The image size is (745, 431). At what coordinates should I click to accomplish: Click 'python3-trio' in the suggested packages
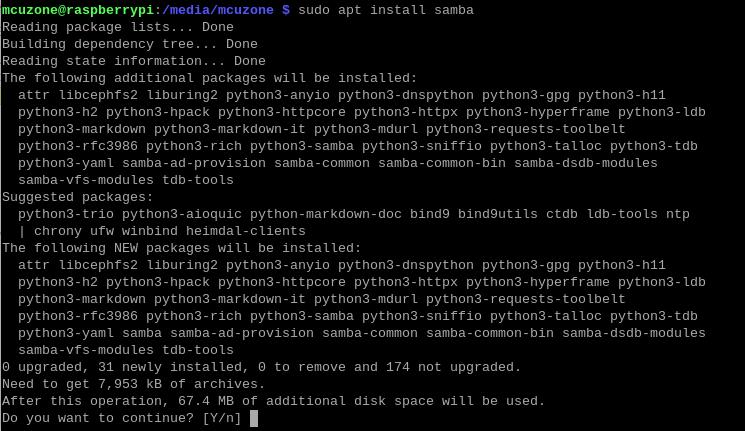pyautogui.click(x=66, y=214)
